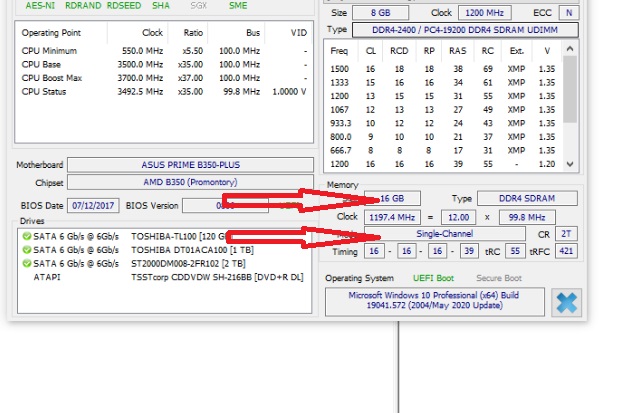Click the Timing value 39 field
Image resolution: width=629 pixels, height=413 pixels.
[469, 251]
